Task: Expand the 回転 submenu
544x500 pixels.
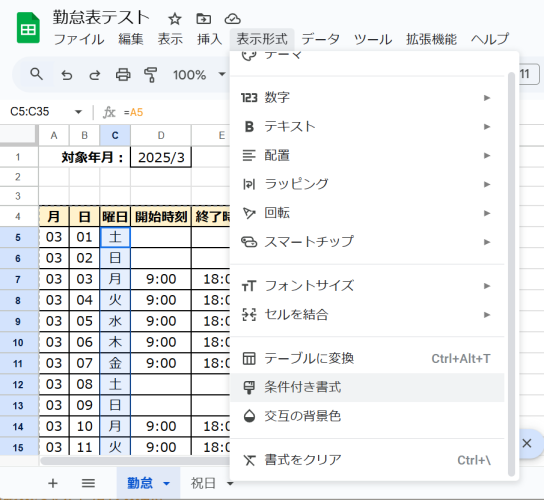Action: [367, 213]
